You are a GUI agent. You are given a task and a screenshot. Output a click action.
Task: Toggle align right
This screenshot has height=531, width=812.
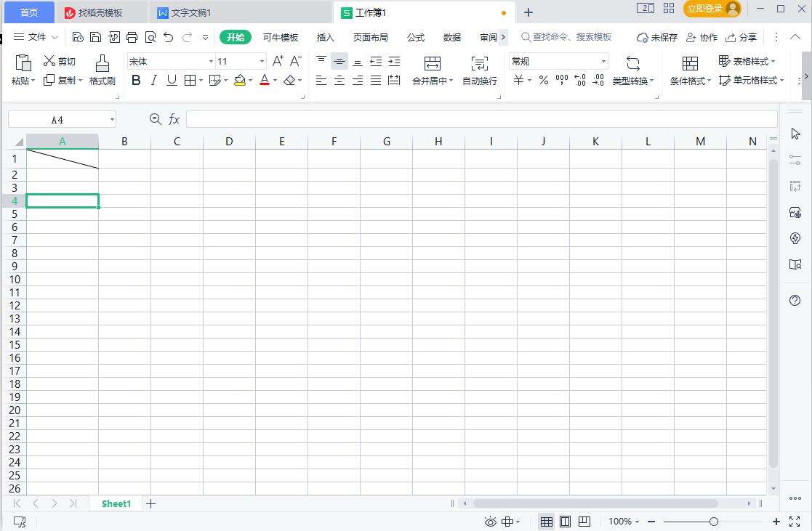(358, 80)
